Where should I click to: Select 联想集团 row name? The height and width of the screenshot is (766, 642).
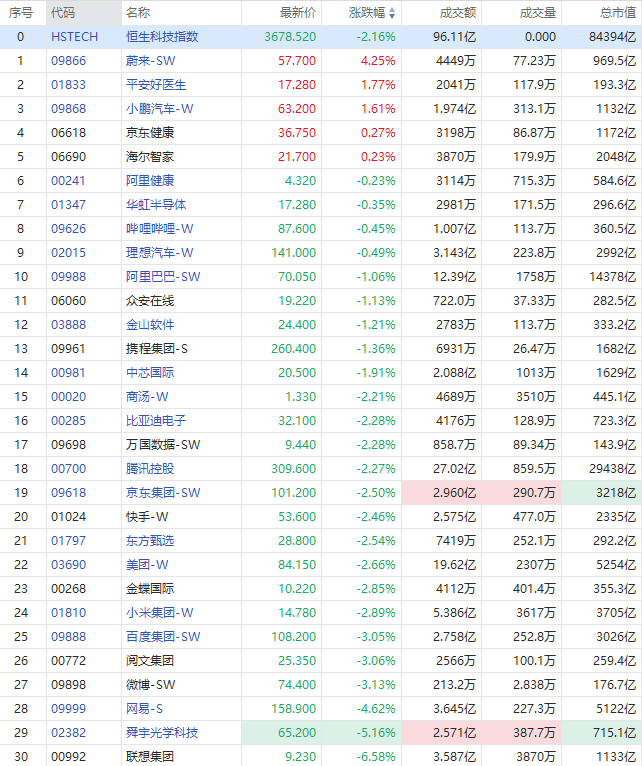150,756
